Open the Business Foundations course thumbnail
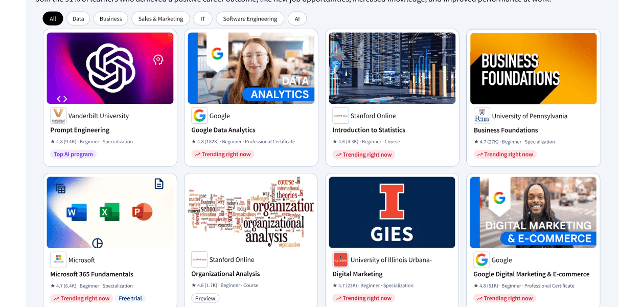The image size is (644, 307). tap(534, 69)
